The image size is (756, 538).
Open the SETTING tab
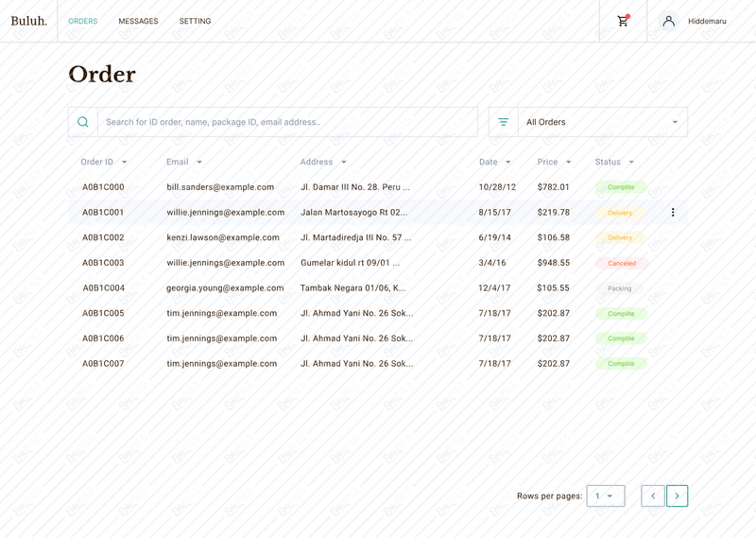196,21
